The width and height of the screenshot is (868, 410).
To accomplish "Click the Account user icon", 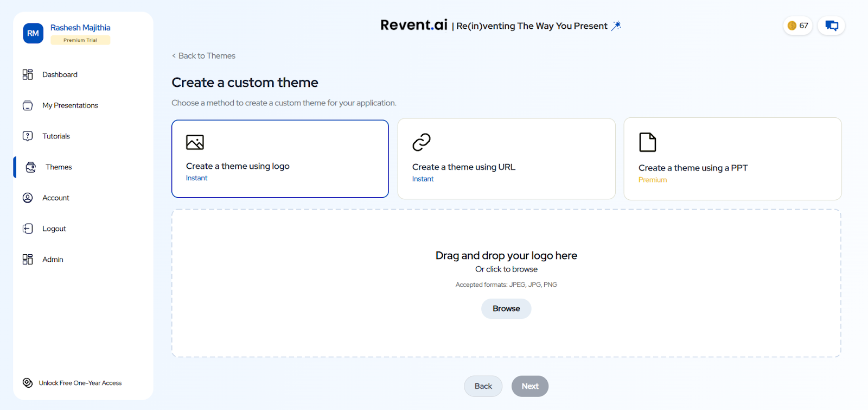I will (28, 198).
